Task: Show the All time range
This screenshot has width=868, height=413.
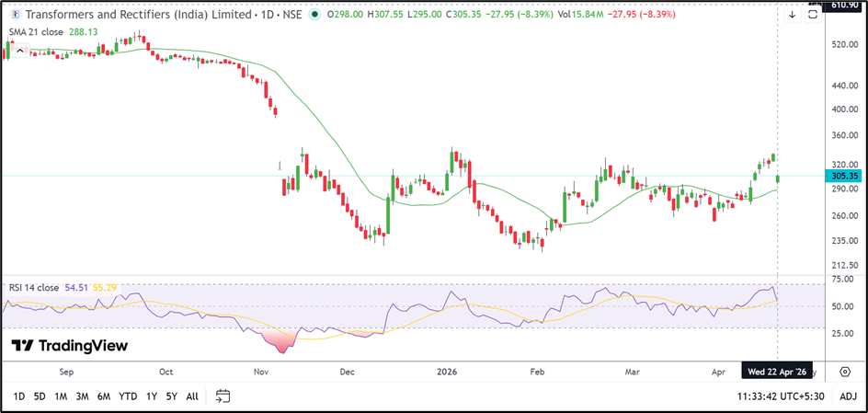Action: (191, 396)
